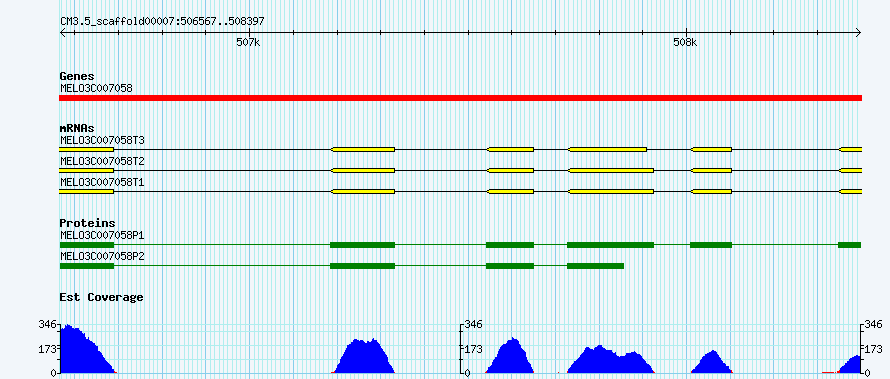This screenshot has width=890, height=379.
Task: Click the 507k ruler tick label
Action: coord(248,42)
